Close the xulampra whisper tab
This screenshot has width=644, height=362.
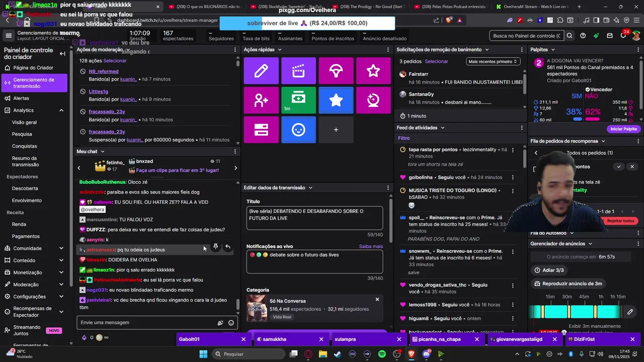(399, 339)
